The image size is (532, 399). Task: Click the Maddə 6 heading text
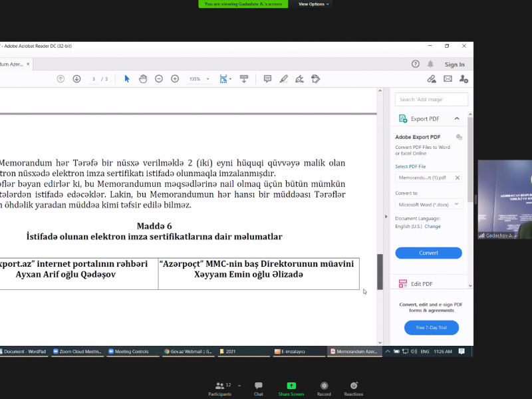click(154, 226)
